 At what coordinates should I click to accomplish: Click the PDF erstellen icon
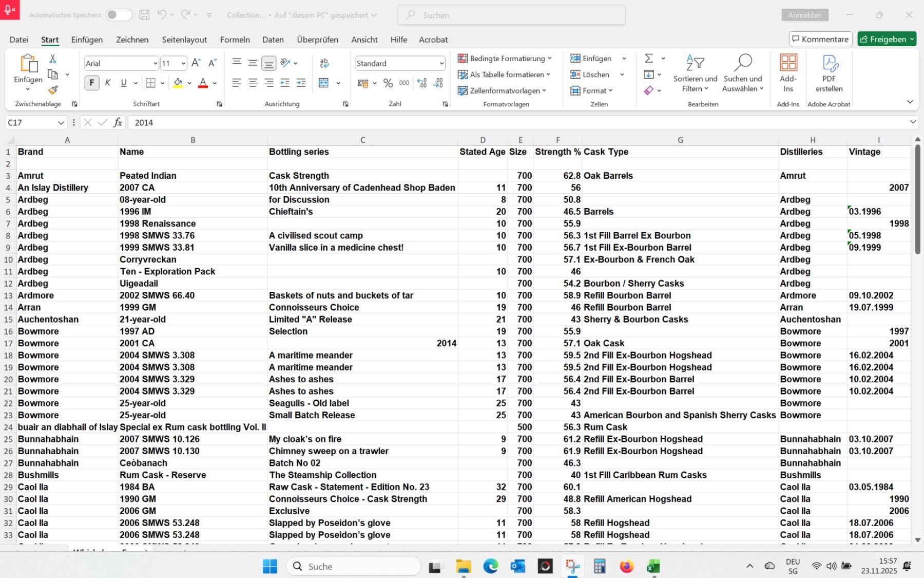pos(830,72)
